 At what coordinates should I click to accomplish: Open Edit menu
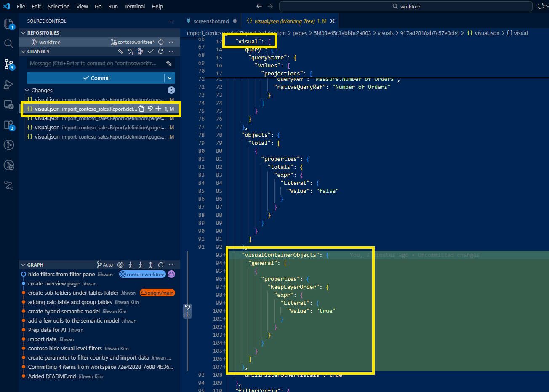[36, 6]
